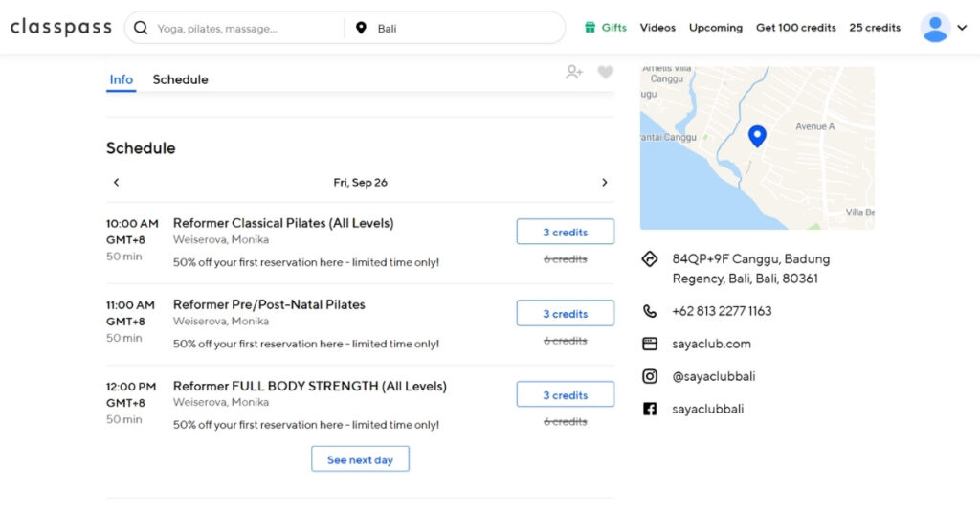Switch to the Info tab
This screenshot has height=513, width=980.
tap(122, 79)
